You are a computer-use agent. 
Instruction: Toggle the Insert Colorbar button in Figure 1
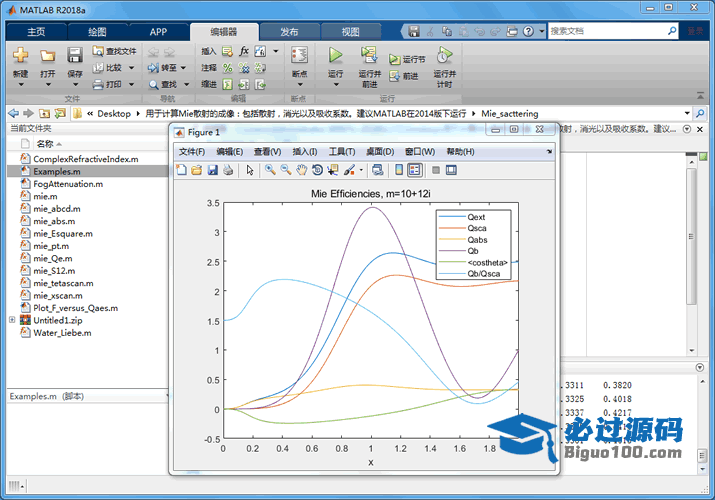(399, 170)
